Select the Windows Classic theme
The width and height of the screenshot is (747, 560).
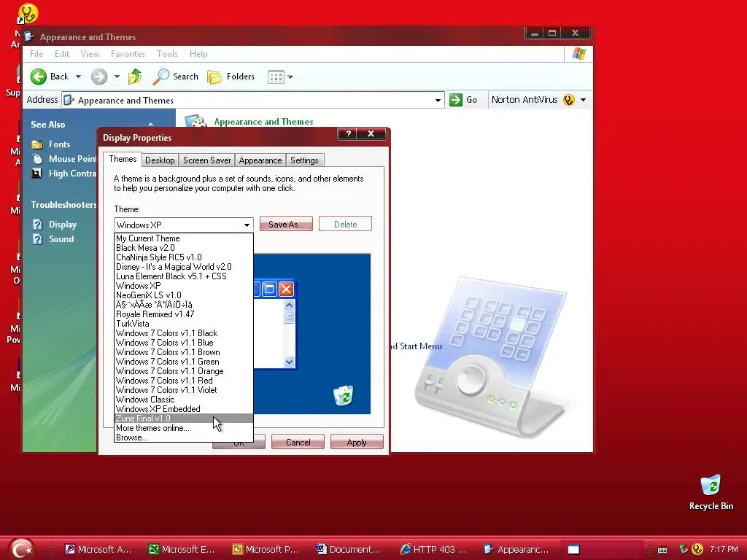point(183,400)
